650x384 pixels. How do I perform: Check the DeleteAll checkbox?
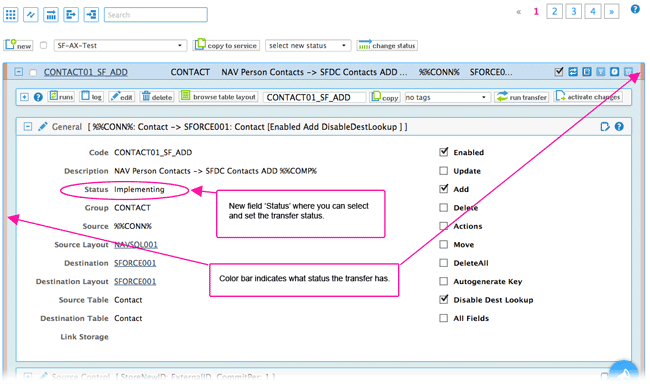click(x=444, y=263)
